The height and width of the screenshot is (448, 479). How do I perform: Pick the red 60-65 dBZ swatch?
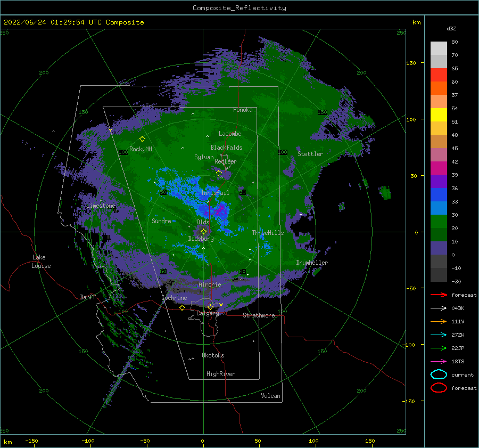pyautogui.click(x=439, y=75)
